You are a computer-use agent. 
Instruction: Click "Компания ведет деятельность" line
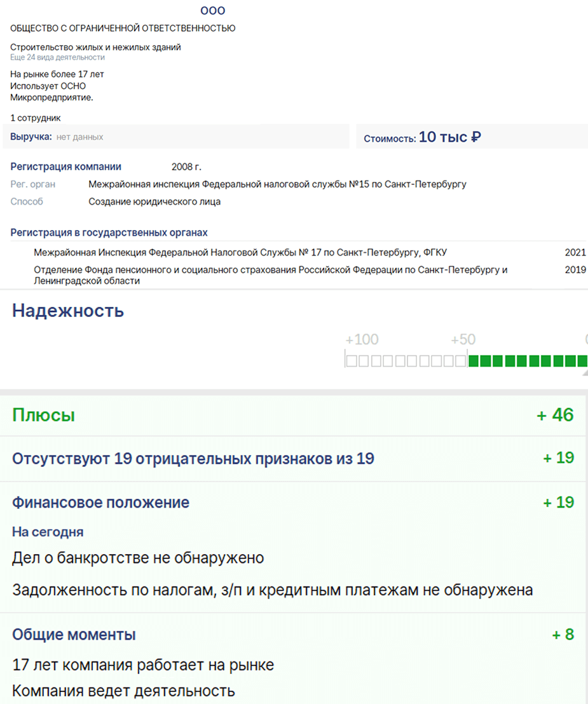click(x=123, y=691)
